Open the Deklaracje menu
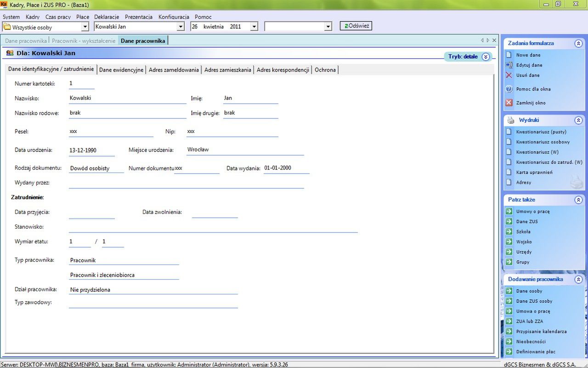The image size is (588, 368). click(107, 17)
